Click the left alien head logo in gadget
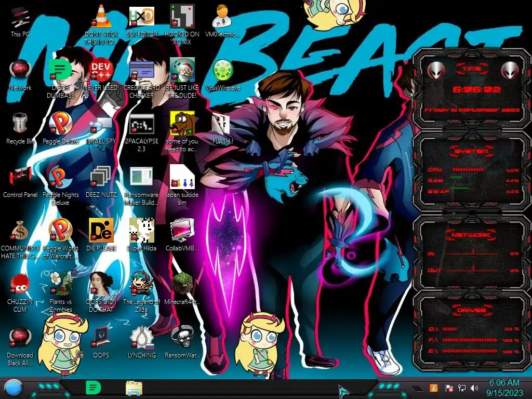This screenshot has width=532, height=399. coord(436,71)
